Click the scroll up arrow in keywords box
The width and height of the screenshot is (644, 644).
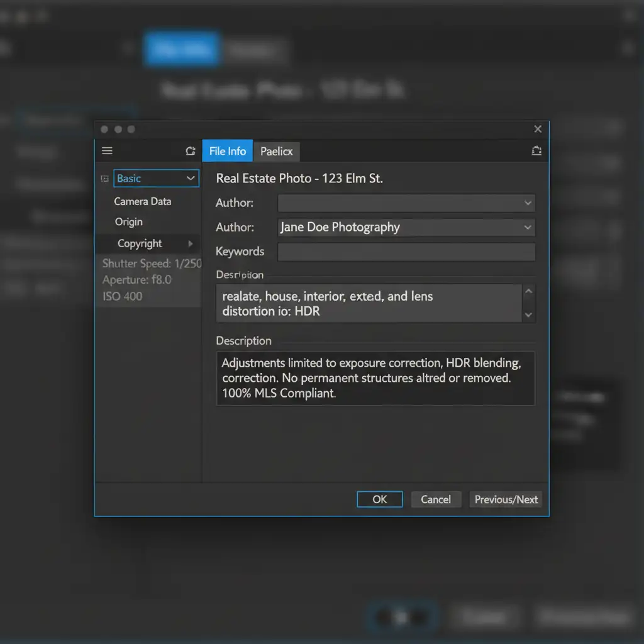[528, 292]
